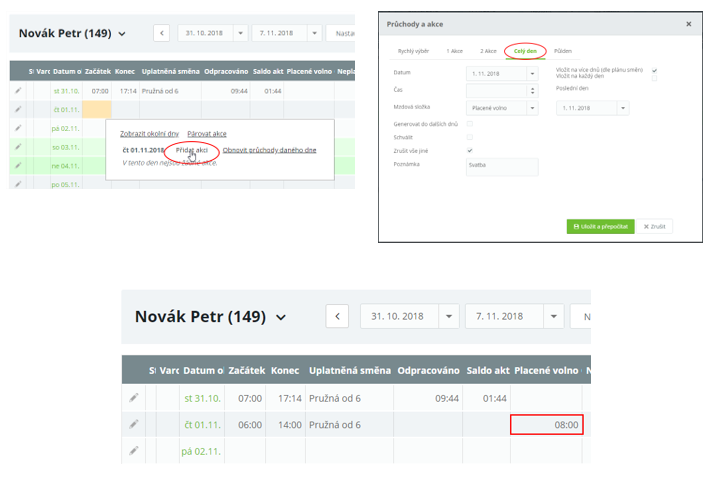This screenshot has height=477, width=714.
Task: Click pencil icon for čt 01.11. in bottom table
Action: pos(134,424)
